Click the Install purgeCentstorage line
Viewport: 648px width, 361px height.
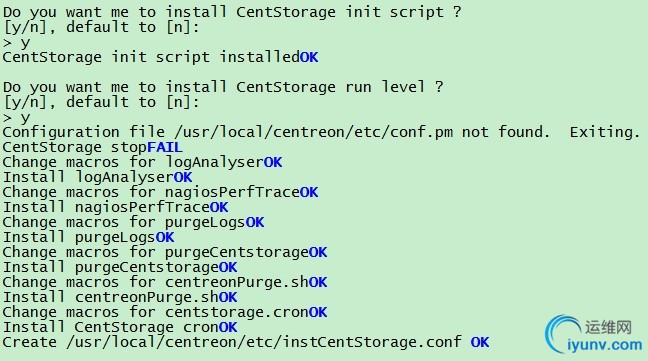click(120, 267)
